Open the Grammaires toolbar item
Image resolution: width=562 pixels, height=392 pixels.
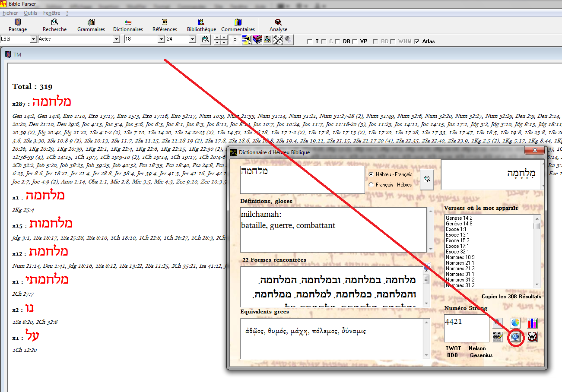[91, 25]
